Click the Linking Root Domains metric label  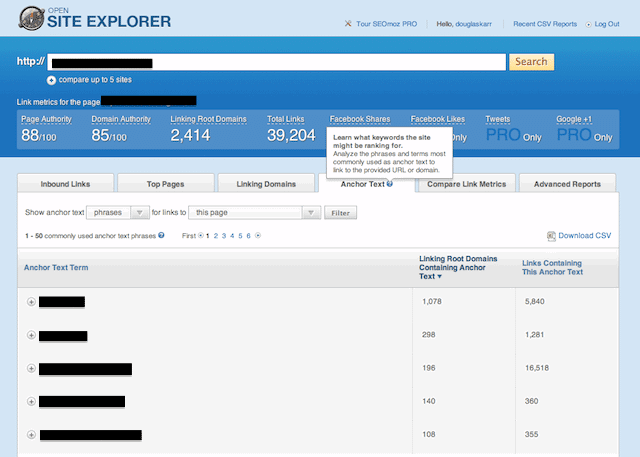[208, 119]
